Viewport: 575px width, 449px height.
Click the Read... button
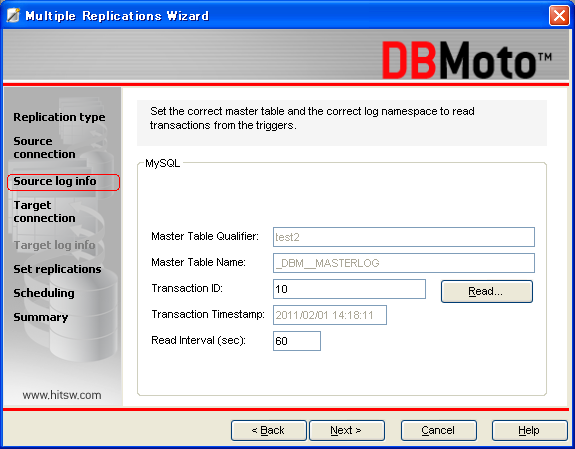(487, 291)
